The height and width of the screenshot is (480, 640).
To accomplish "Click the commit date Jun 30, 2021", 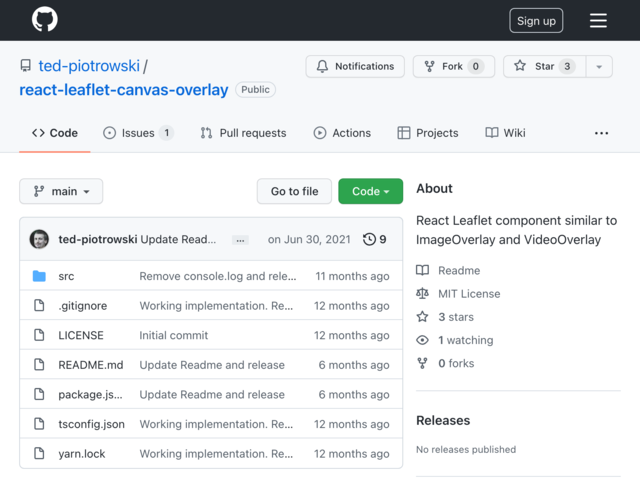I will (309, 239).
